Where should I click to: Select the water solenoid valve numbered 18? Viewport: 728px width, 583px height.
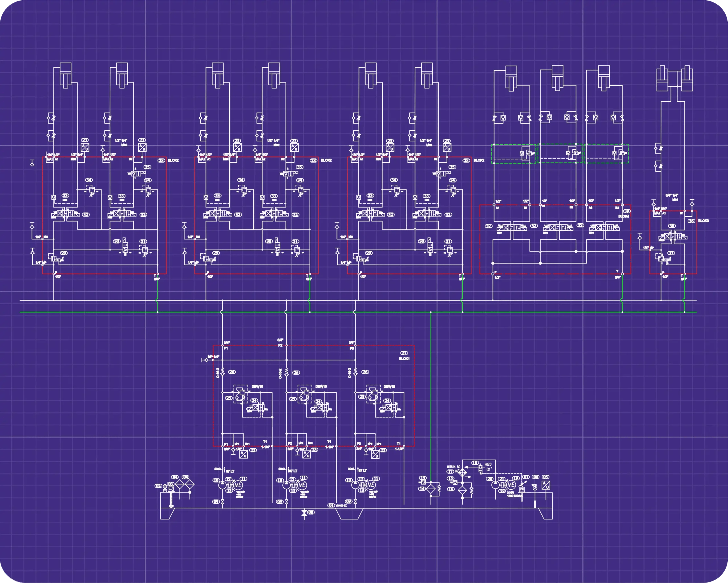click(480, 470)
